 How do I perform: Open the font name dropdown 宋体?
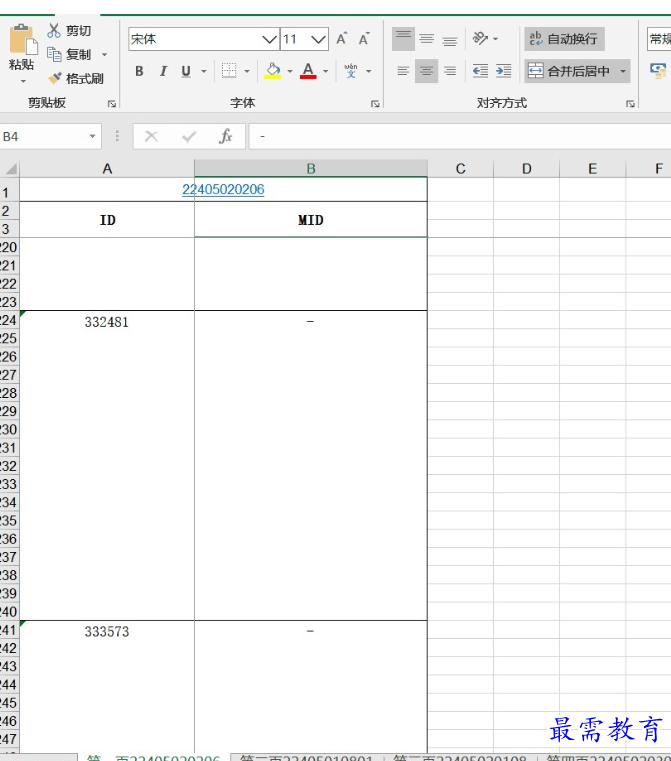pos(269,39)
